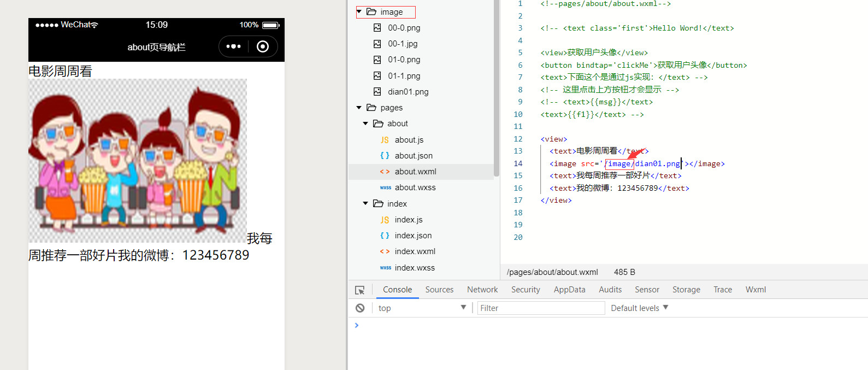Open the index.js file name
This screenshot has height=370, width=868.
tap(409, 220)
